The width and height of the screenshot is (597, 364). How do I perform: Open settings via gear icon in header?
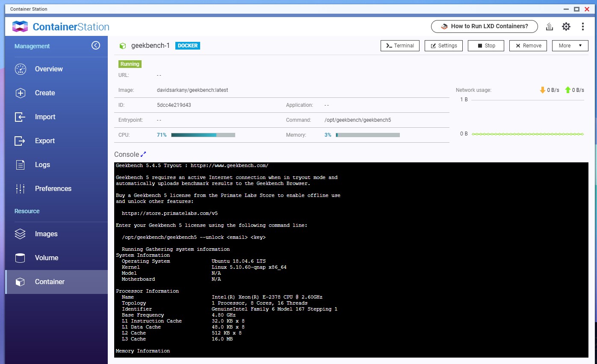coord(566,26)
